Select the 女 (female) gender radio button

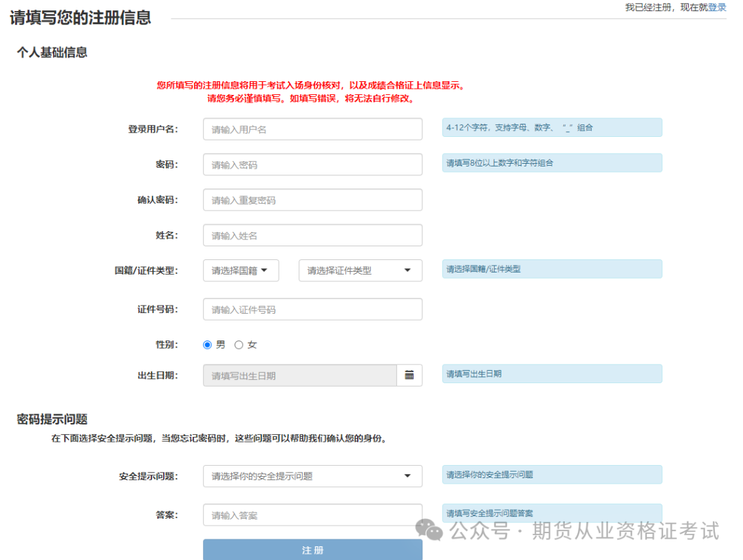pos(239,345)
